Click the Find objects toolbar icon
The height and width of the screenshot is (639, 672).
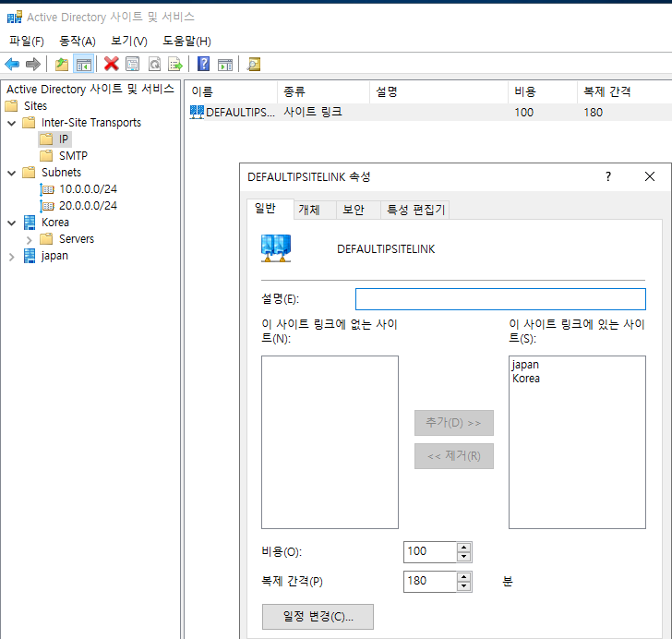click(253, 65)
